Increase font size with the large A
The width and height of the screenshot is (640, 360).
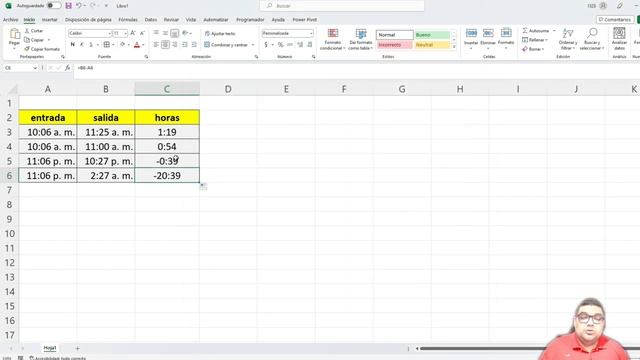tap(133, 33)
